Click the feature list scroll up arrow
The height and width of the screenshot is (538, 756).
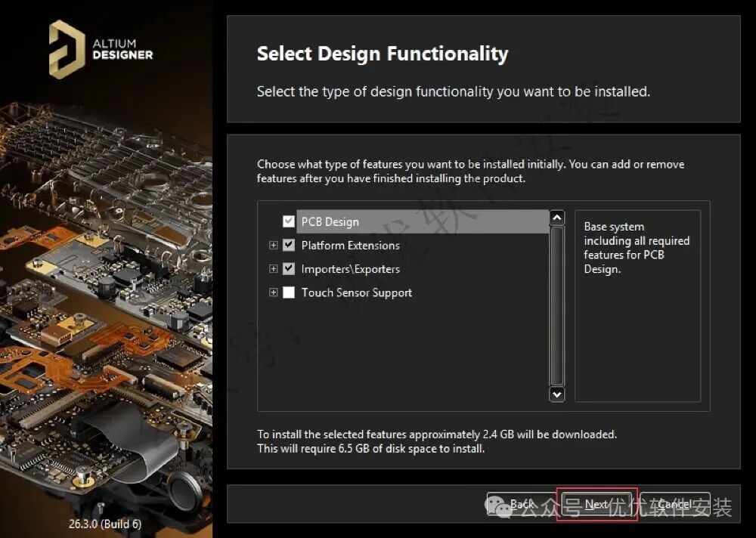coord(557,218)
